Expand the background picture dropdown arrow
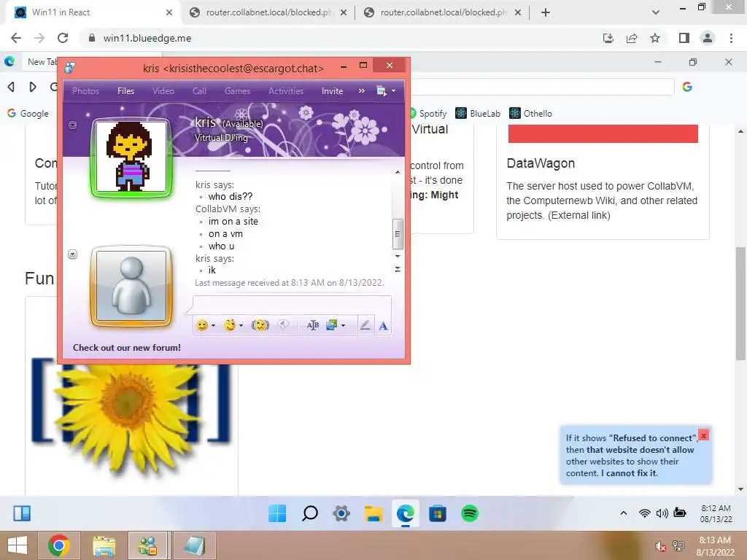 [343, 326]
